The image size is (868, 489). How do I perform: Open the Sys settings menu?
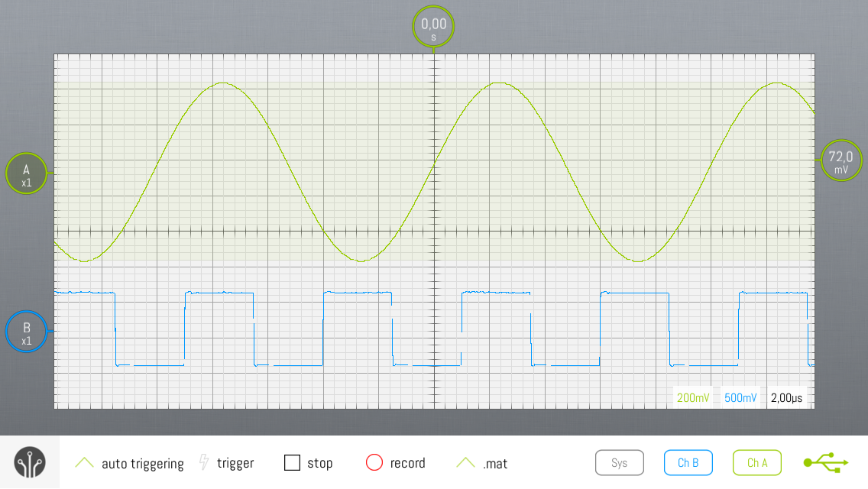click(x=619, y=462)
